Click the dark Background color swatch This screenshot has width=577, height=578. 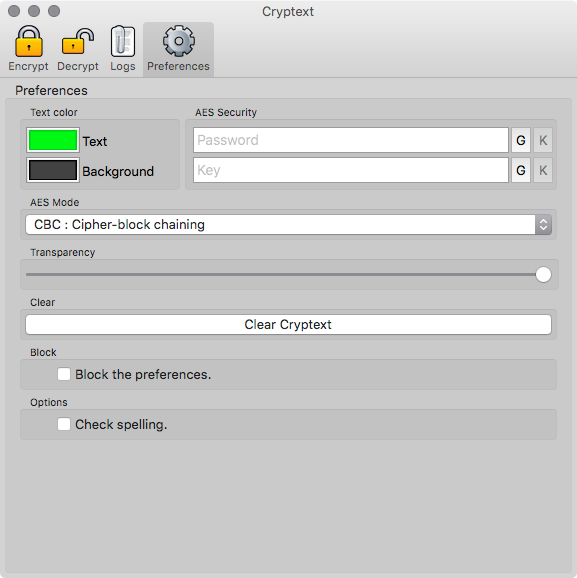[x=53, y=170]
